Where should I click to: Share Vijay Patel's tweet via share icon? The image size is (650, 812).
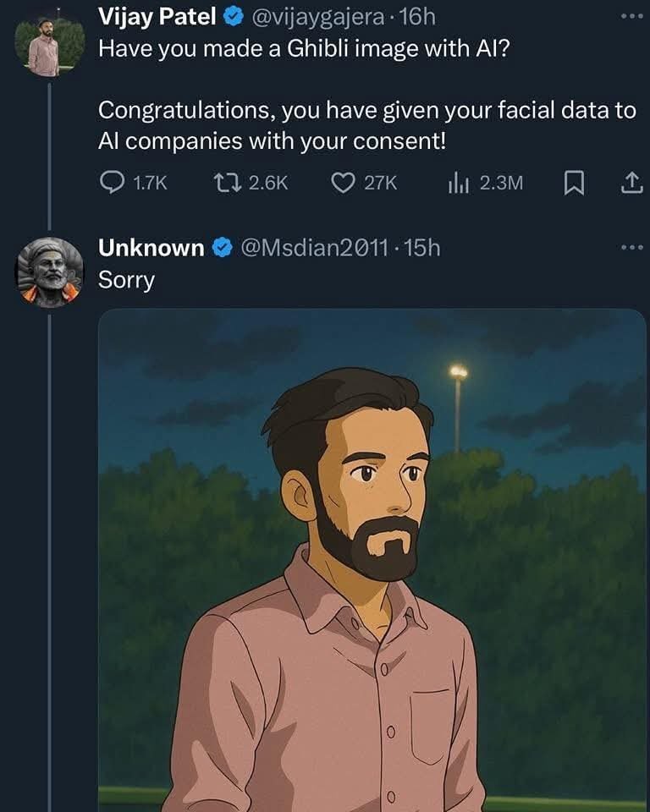[x=631, y=183]
